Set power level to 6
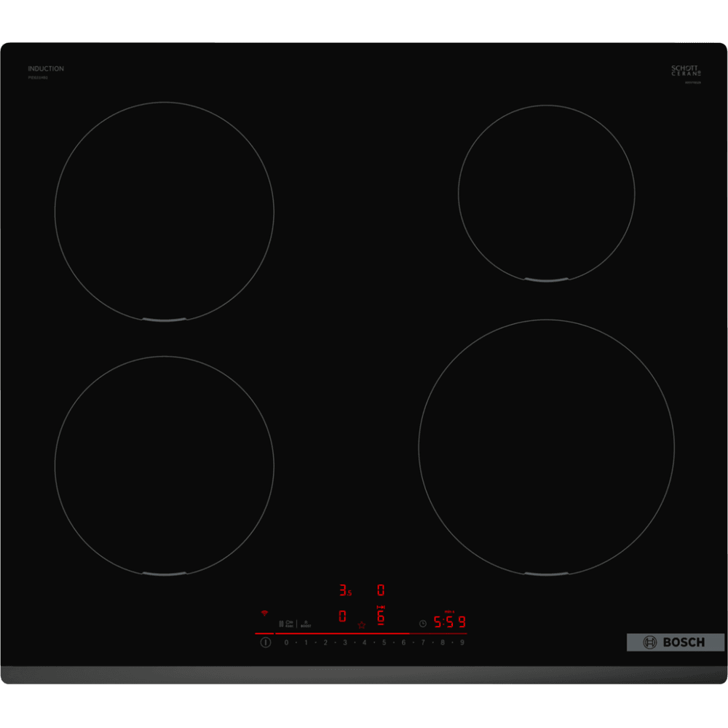Screen dimensions: 728x728 click(x=403, y=643)
